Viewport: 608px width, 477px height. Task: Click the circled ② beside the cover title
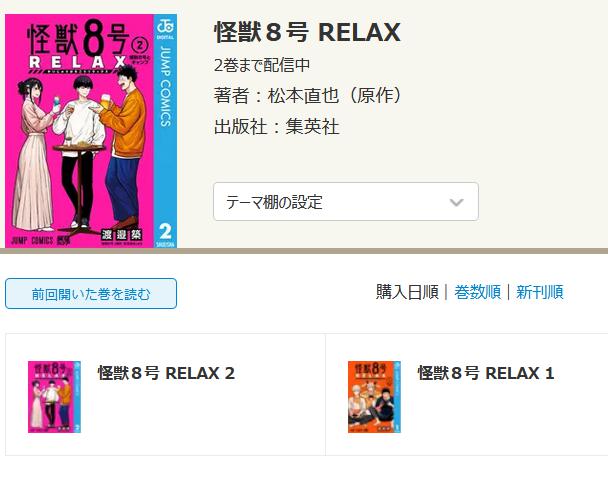[140, 46]
